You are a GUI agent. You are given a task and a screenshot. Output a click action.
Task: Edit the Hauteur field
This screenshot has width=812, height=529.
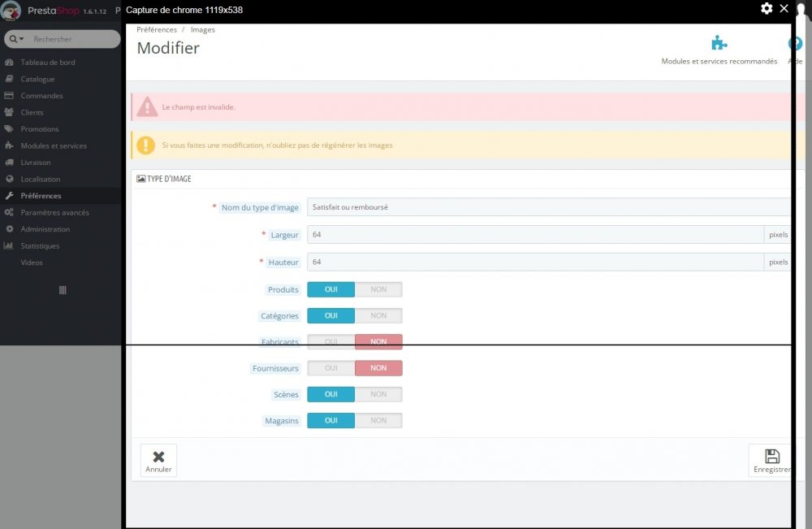[535, 262]
